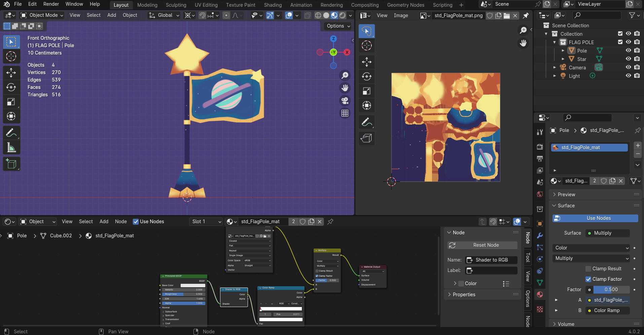Screen dimensions: 644x335
Task: Select the Move tool in 3D viewport
Action: [x=11, y=72]
